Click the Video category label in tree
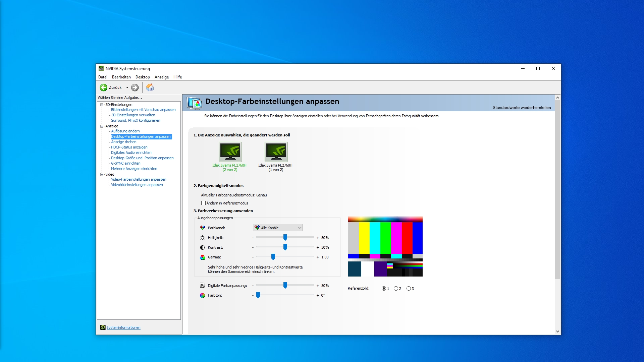 pyautogui.click(x=110, y=174)
